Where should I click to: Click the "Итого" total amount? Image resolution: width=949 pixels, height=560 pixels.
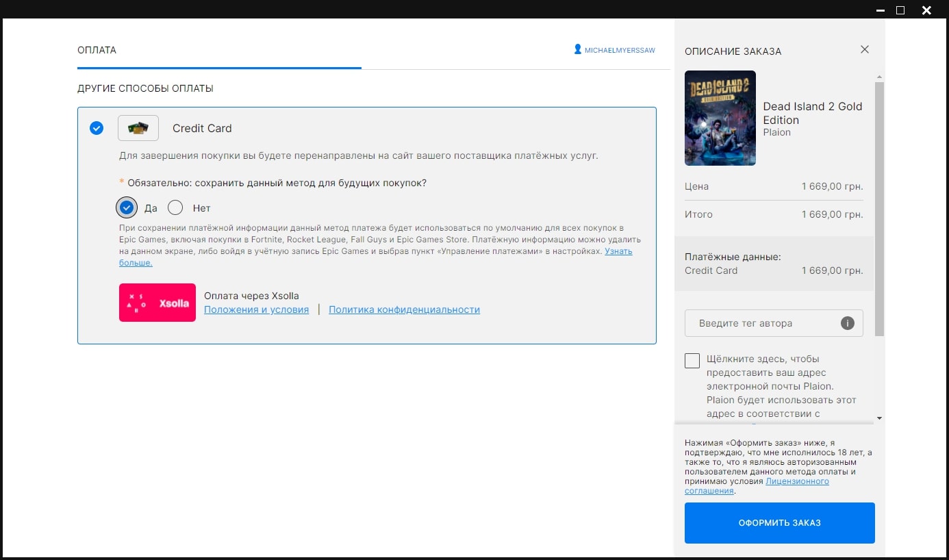[833, 214]
